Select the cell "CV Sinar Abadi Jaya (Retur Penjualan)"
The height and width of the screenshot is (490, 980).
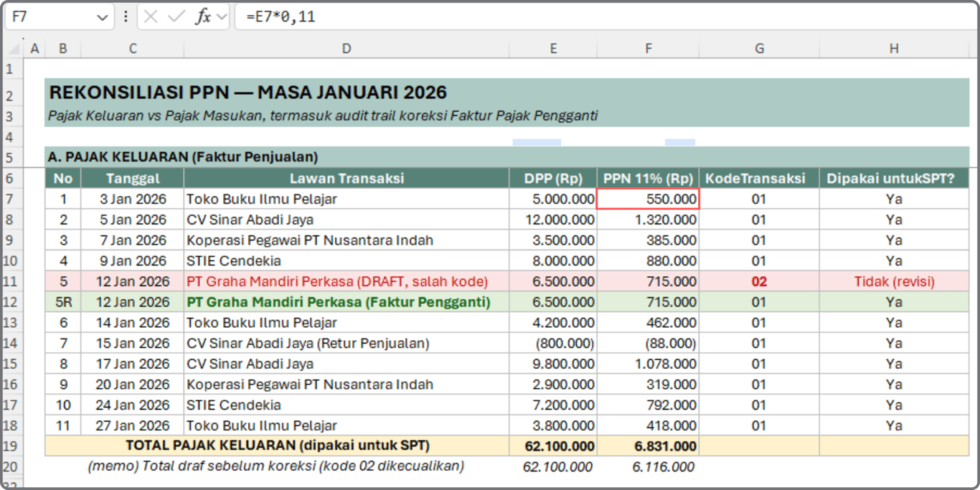[x=347, y=344]
